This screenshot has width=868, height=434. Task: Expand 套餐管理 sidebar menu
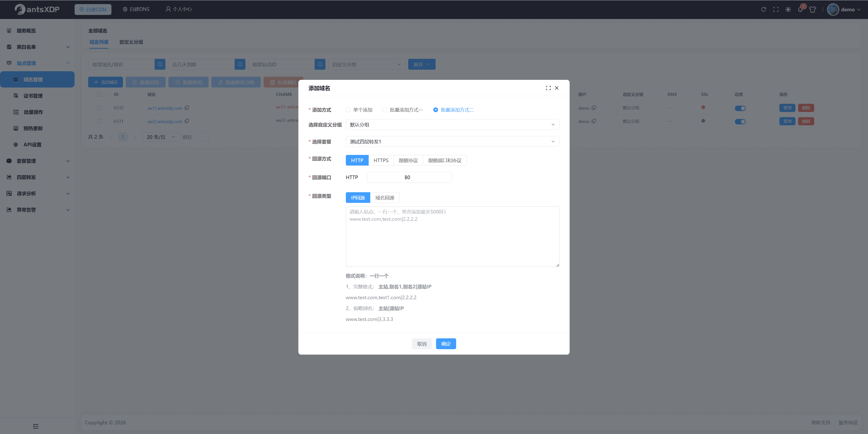[x=37, y=161]
